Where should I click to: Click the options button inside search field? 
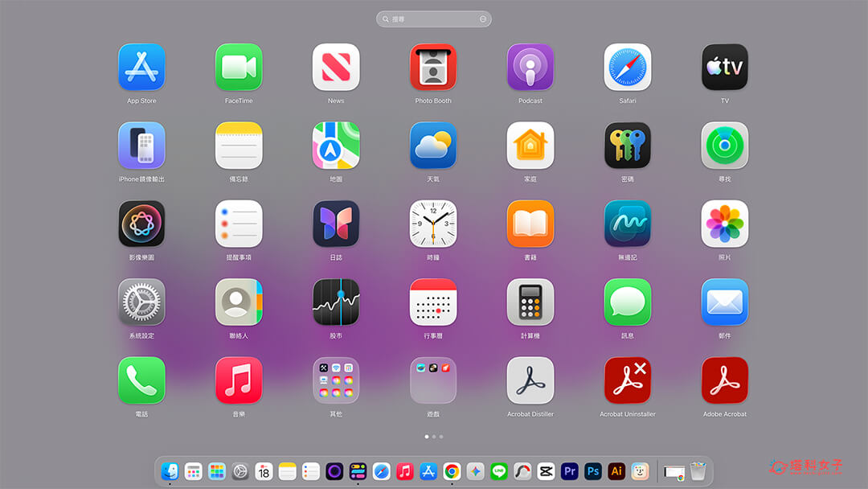[483, 18]
